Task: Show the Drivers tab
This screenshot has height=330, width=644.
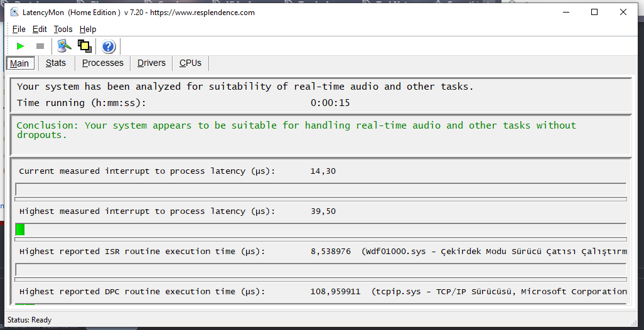Action: pos(151,63)
